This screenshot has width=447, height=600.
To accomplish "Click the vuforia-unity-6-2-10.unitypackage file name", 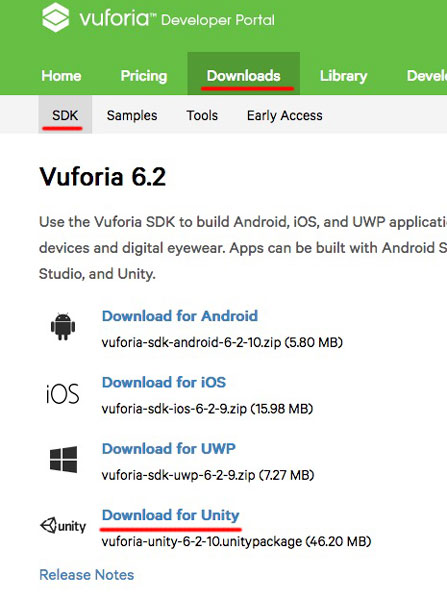I will click(x=202, y=542).
